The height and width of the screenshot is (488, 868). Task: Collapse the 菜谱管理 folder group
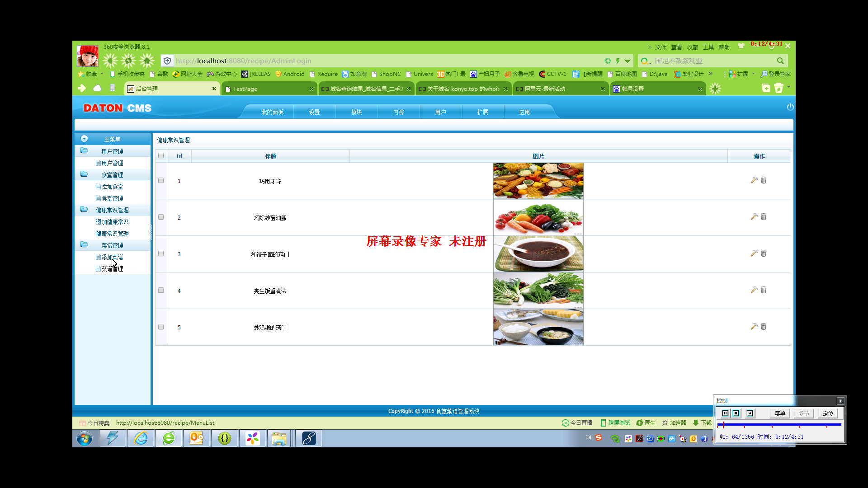tap(84, 244)
